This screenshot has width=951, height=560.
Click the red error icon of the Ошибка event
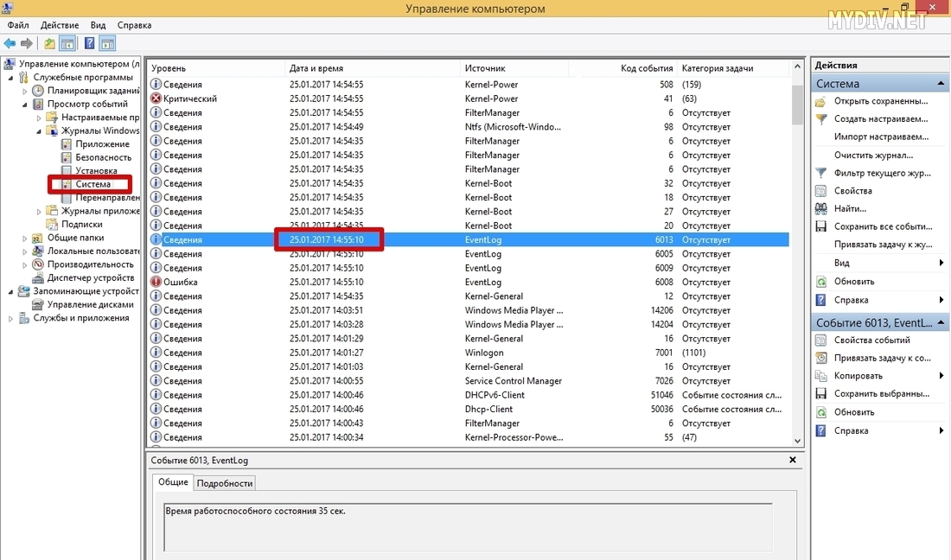(x=156, y=282)
